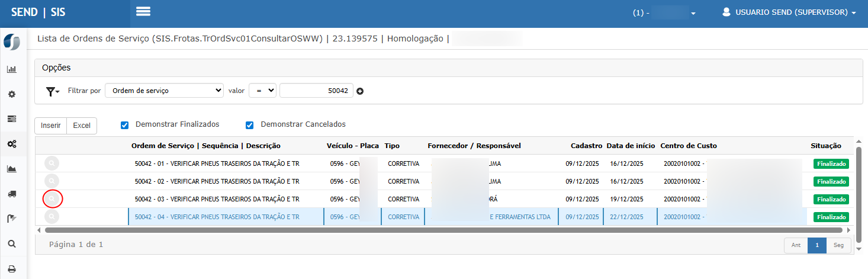Sort by 'Data de início' column header

click(631, 146)
